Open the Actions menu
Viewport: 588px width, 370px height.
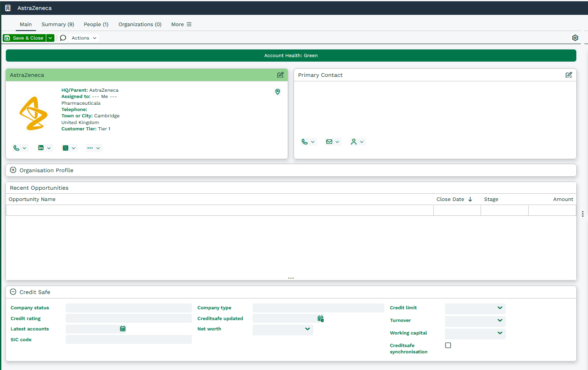[x=84, y=38]
